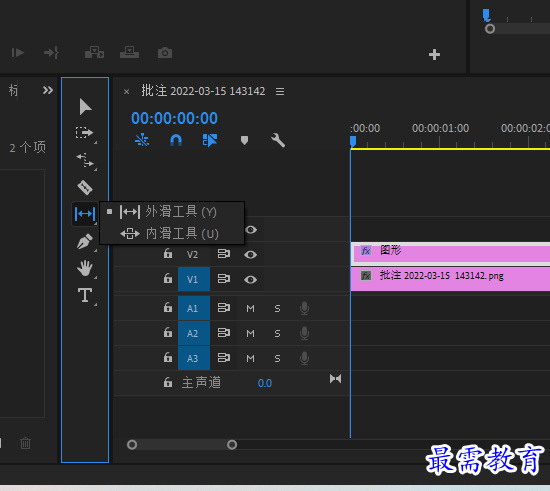The width and height of the screenshot is (550, 491).
Task: Open timeline display settings wrench
Action: point(278,140)
